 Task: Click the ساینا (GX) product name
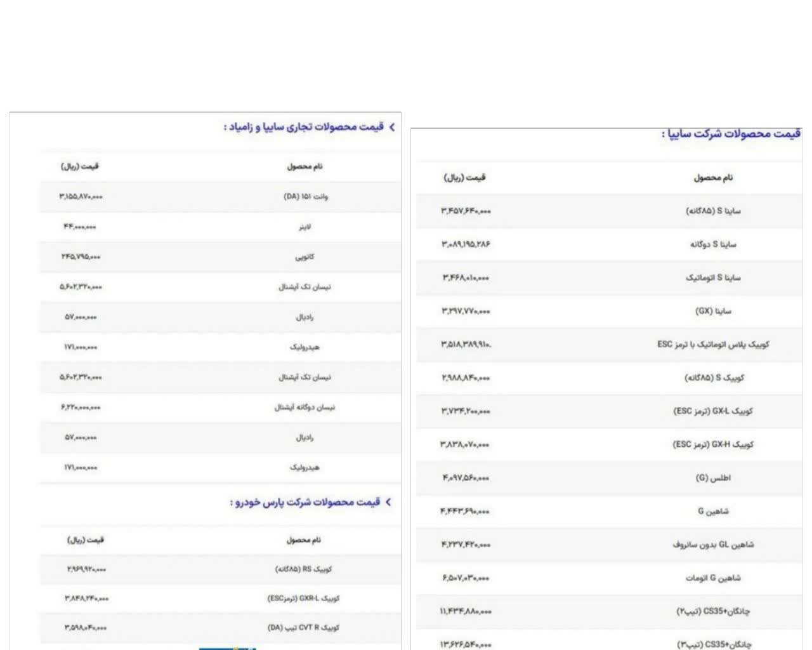713,311
